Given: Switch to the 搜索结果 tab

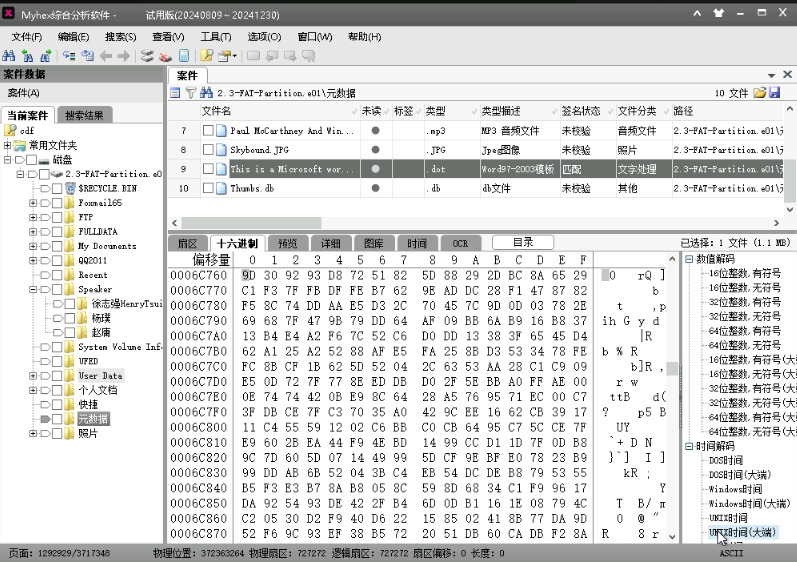Looking at the screenshot, I should tap(84, 115).
